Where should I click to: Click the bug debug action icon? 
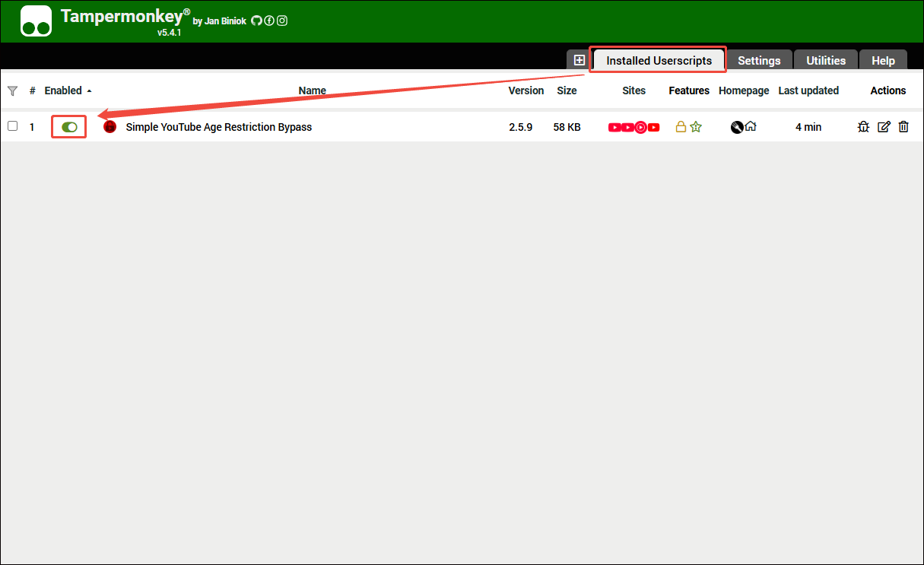click(x=863, y=127)
